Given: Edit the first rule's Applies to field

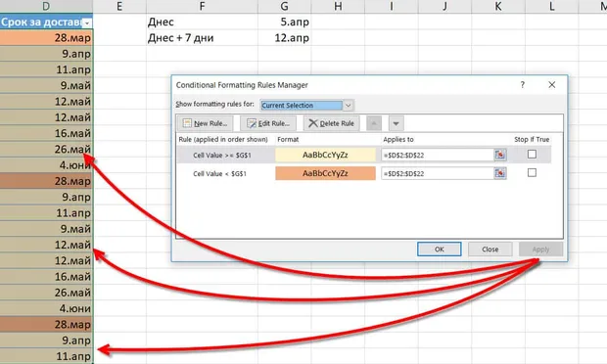Looking at the screenshot, I should coord(438,156).
